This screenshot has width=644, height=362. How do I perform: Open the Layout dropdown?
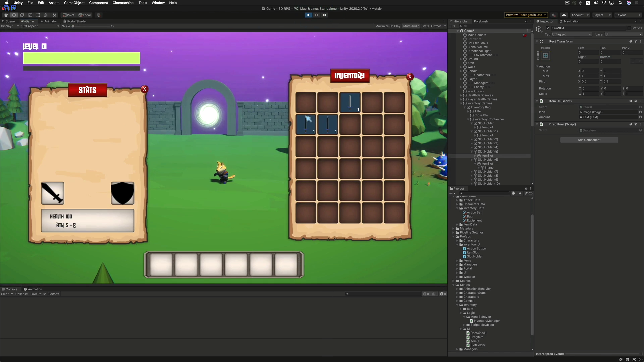pyautogui.click(x=628, y=15)
